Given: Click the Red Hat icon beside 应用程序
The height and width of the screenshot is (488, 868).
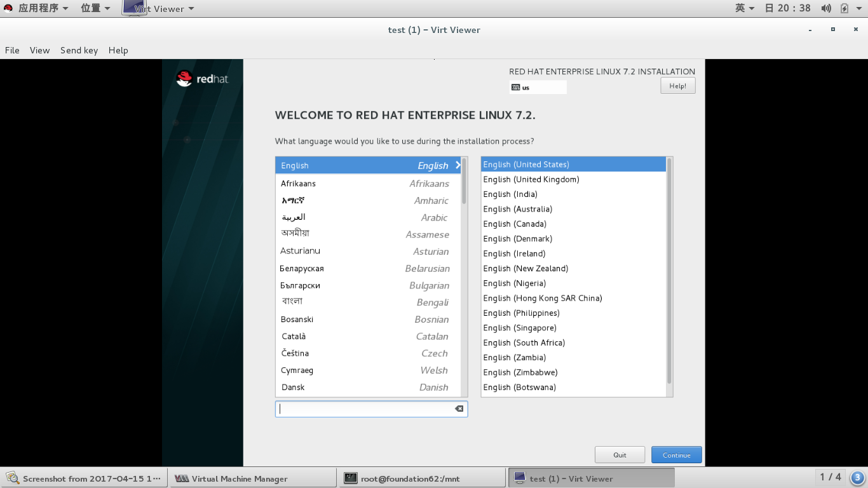Looking at the screenshot, I should tap(8, 8).
